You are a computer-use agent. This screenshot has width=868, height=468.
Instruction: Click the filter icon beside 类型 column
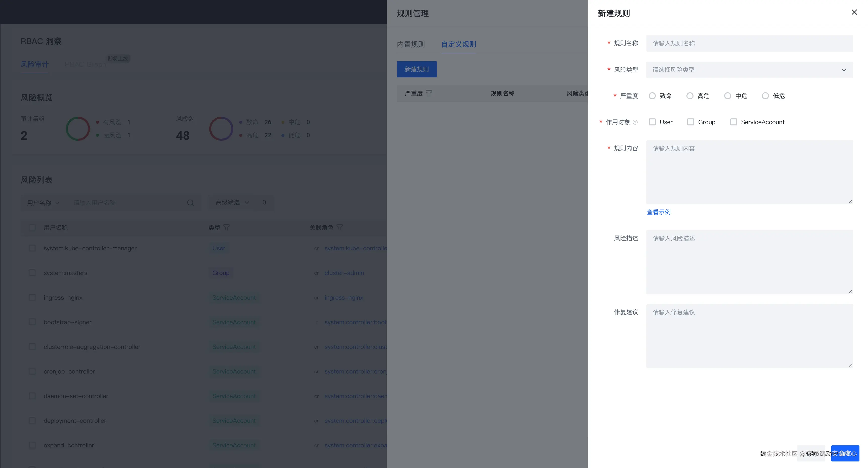pos(227,227)
